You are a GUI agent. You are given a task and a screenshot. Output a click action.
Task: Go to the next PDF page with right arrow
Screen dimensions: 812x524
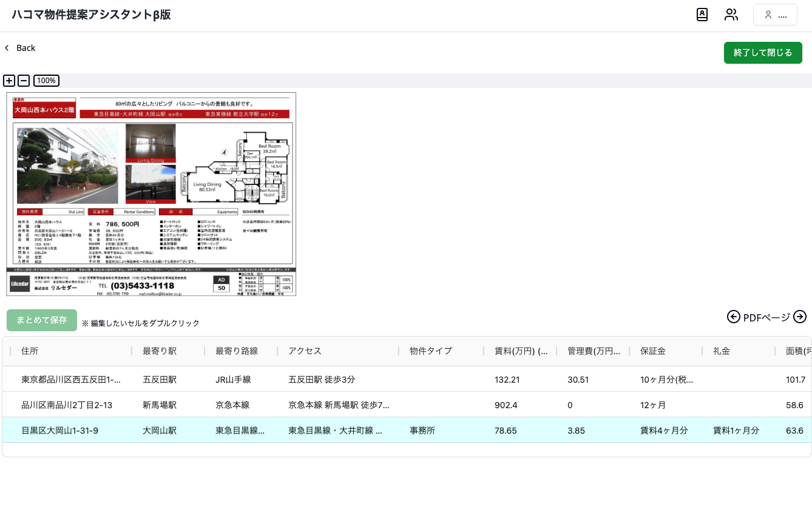800,317
